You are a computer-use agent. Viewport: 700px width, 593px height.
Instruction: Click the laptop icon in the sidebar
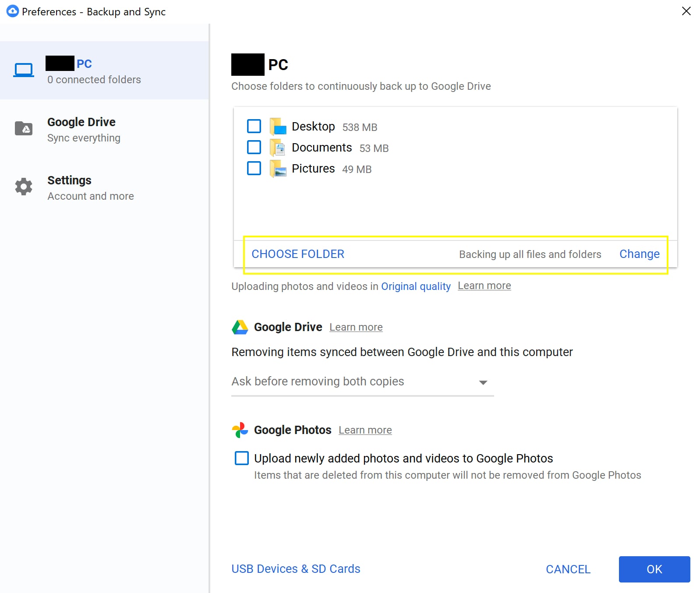24,70
